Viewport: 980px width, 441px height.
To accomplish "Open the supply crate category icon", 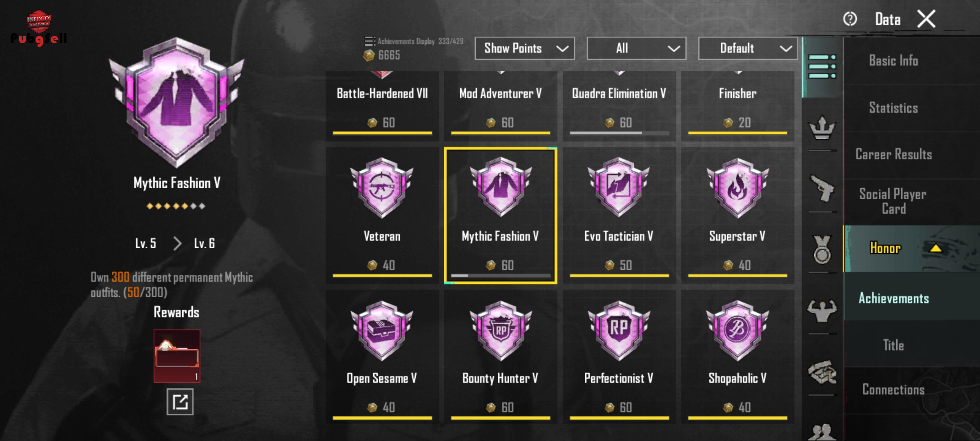I will (x=822, y=372).
